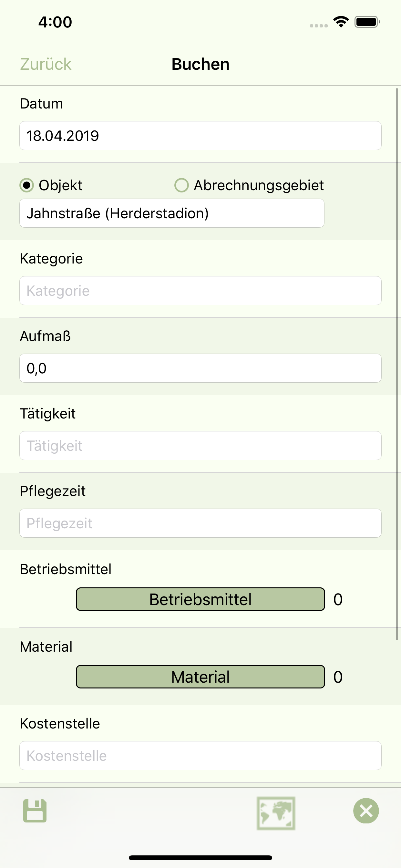Go back with Zurück
This screenshot has width=401, height=868.
click(x=46, y=64)
